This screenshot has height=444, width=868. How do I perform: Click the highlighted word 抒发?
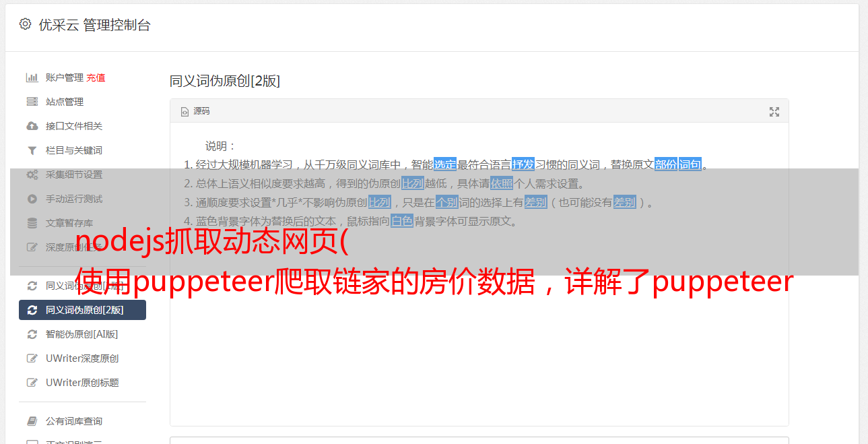(523, 164)
